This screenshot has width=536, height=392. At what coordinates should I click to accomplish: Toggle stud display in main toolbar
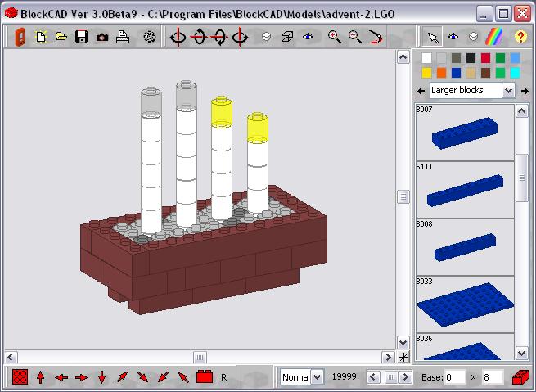pos(266,37)
